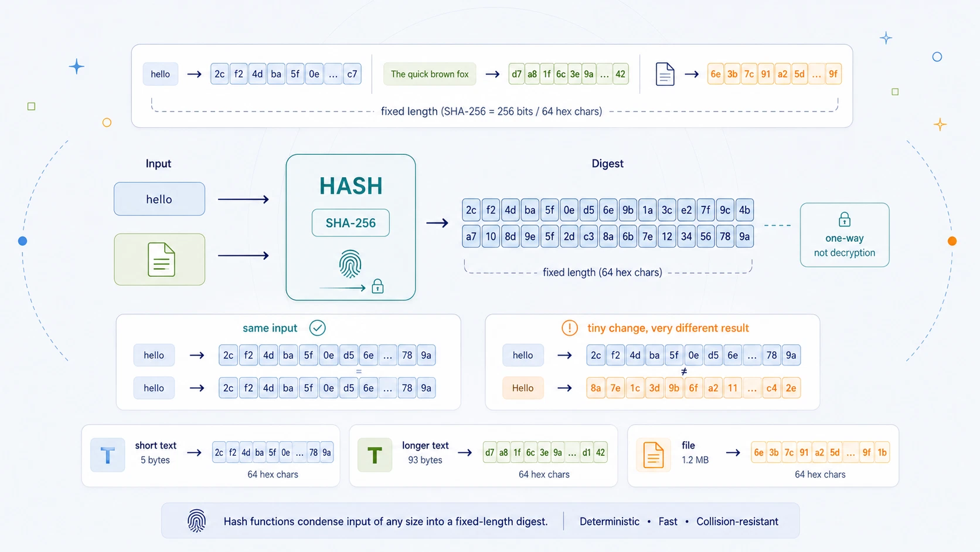Click the small padlock icon in the HASH box
This screenshot has width=980, height=552.
[377, 286]
